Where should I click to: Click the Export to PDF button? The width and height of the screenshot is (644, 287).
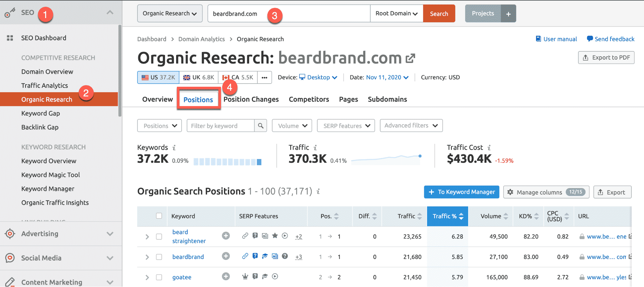(x=606, y=58)
